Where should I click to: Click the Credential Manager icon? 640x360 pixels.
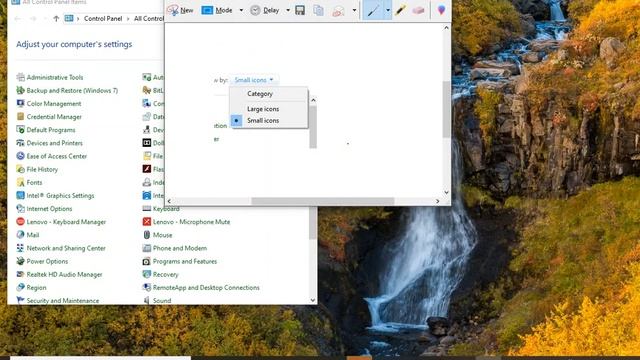click(20, 117)
